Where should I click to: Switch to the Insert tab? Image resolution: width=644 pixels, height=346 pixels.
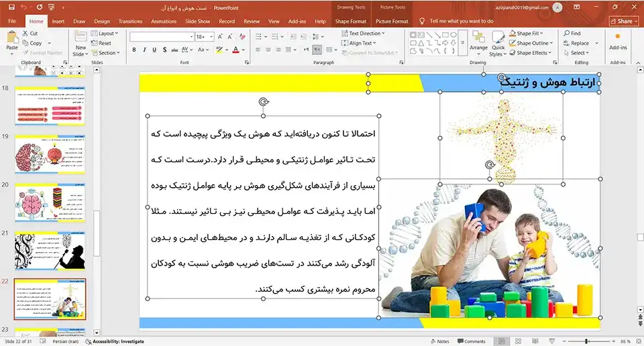[58, 21]
